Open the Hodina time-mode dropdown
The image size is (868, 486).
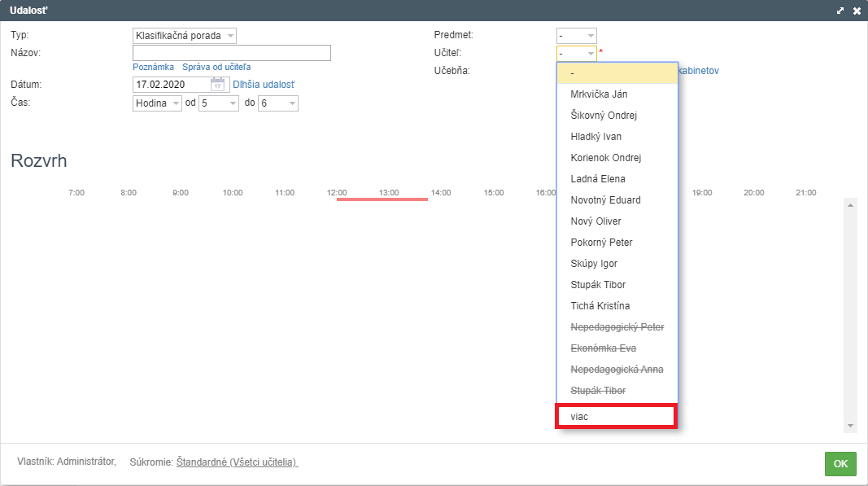pos(157,103)
